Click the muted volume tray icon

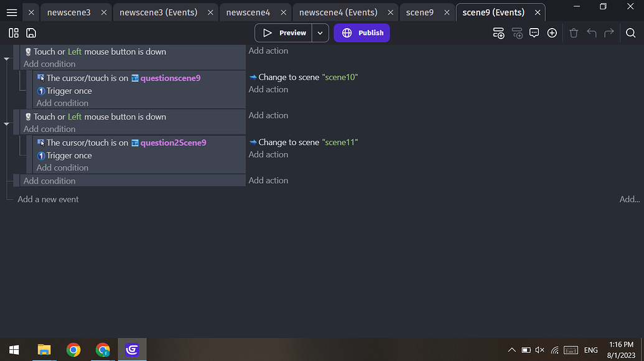click(x=539, y=350)
